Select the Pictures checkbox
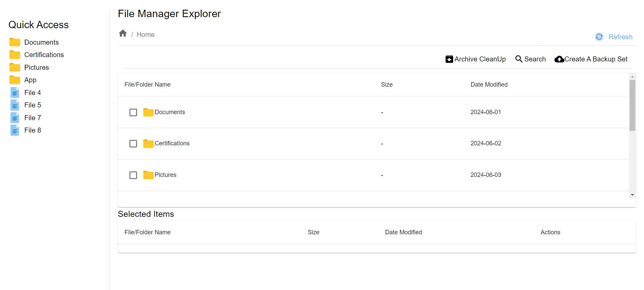The image size is (644, 290). (x=133, y=175)
